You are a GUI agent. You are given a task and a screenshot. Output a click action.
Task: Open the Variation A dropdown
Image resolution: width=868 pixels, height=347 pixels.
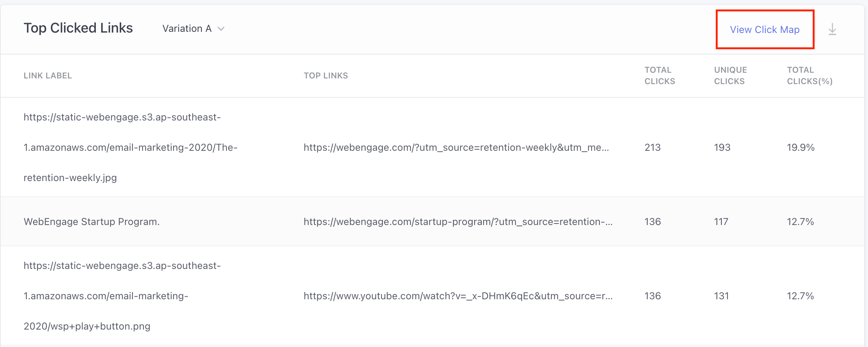194,29
